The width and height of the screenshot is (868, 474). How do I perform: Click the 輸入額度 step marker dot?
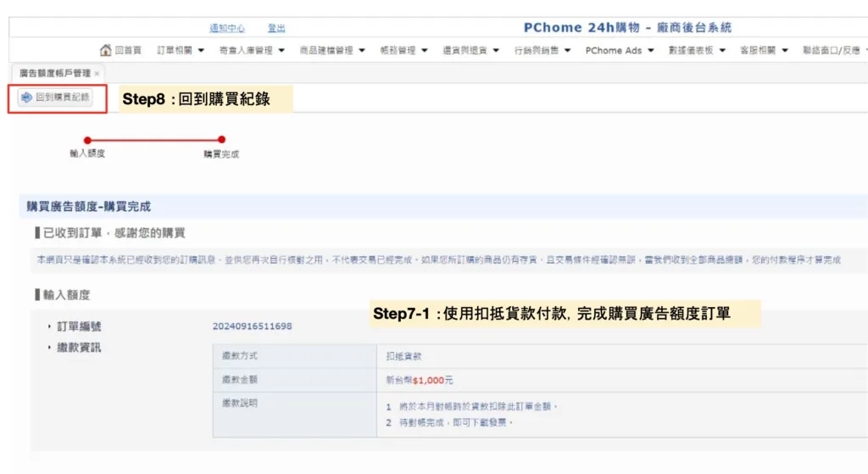[x=87, y=140]
